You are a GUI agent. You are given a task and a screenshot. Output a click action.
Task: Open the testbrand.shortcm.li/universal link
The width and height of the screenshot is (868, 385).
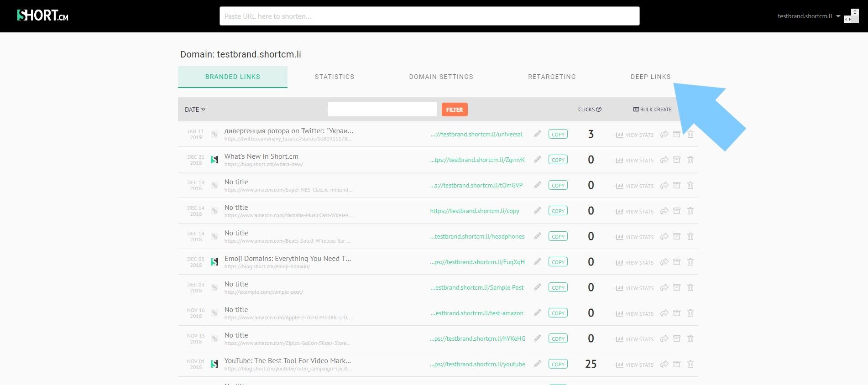476,134
